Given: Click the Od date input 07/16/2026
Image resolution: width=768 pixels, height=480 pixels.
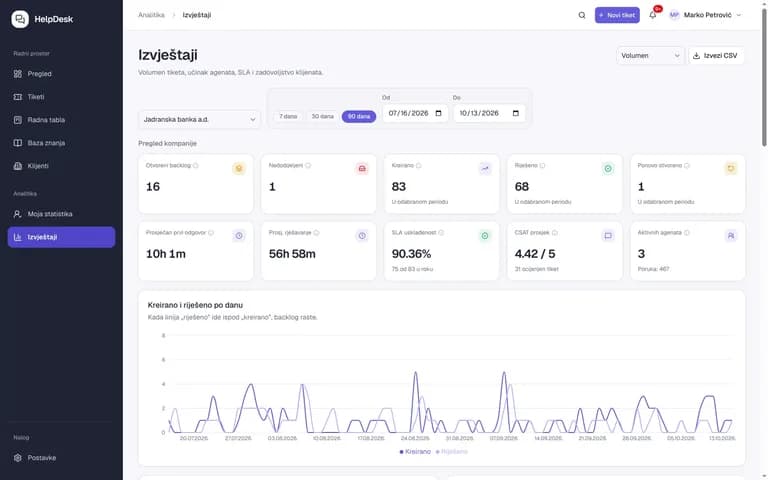Looking at the screenshot, I should [415, 113].
